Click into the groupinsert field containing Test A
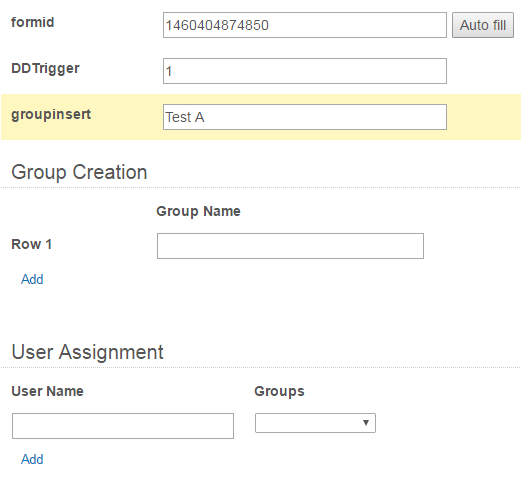Image resolution: width=521 pixels, height=491 pixels. (305, 117)
